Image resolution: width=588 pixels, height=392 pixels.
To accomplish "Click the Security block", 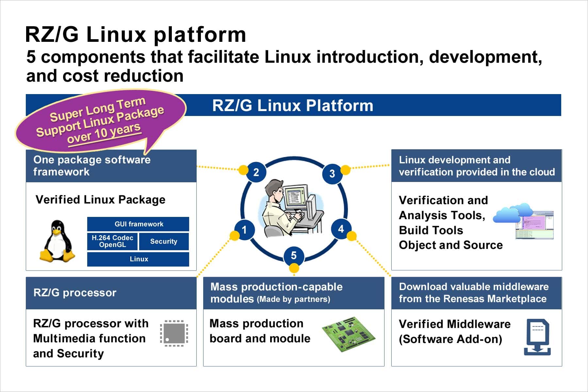I will (x=164, y=241).
